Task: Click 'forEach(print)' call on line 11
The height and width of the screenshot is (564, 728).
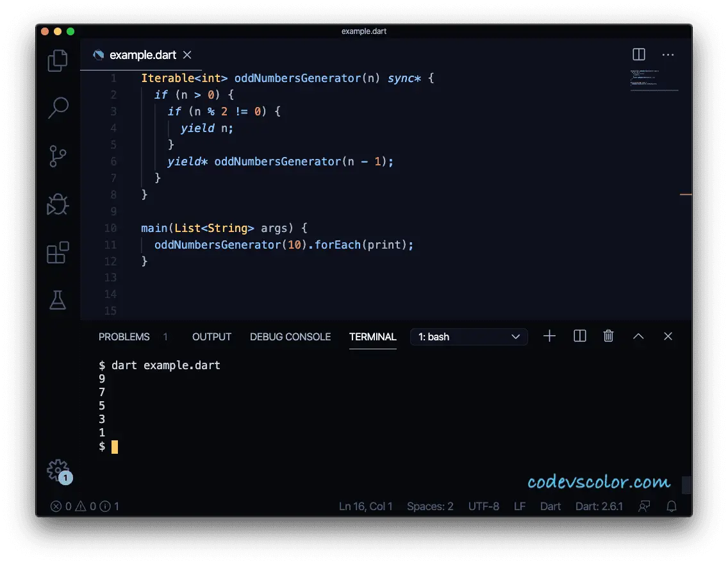Action: 360,245
